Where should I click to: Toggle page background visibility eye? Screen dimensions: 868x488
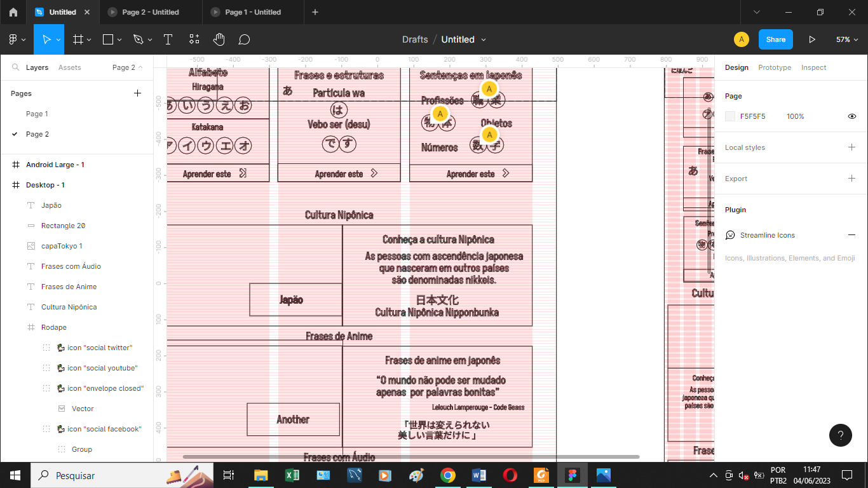click(851, 116)
